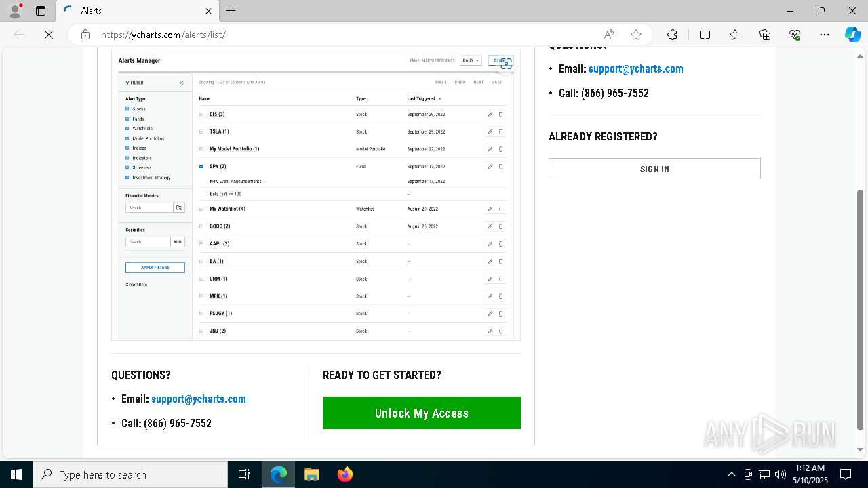The image size is (868, 488).
Task: Click the Unlock My Access button
Action: 422,413
